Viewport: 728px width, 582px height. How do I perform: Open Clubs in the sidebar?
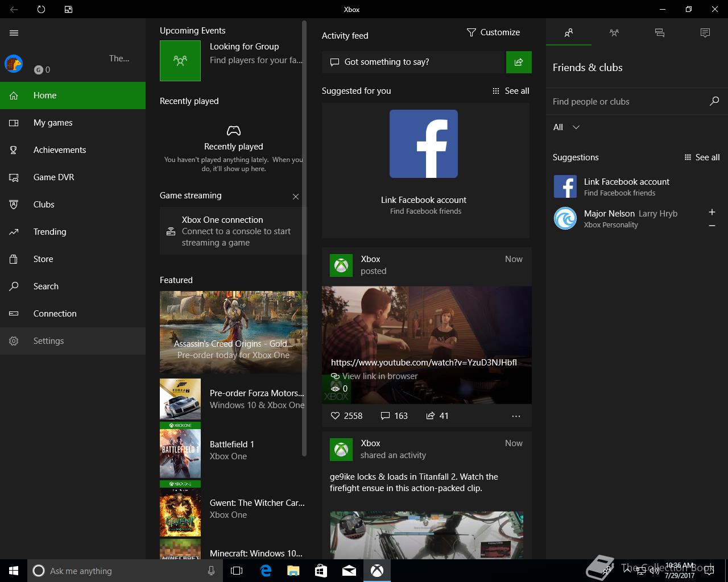[73, 205]
